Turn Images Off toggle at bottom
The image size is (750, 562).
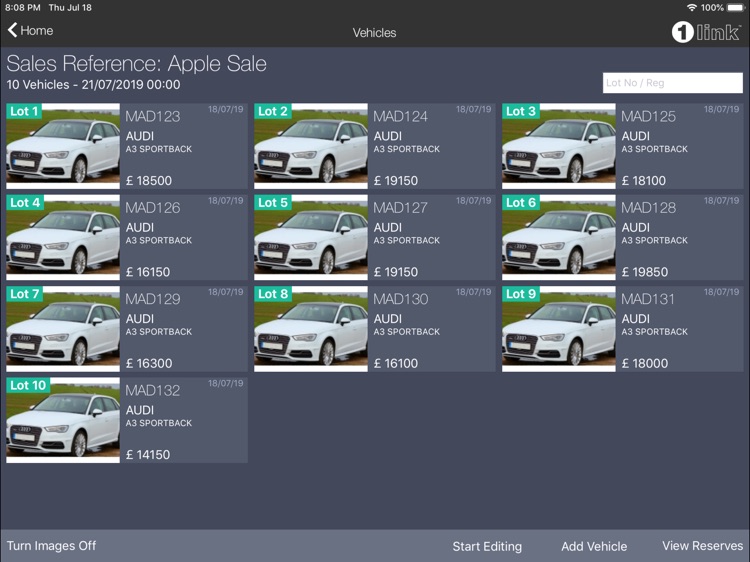tap(51, 546)
